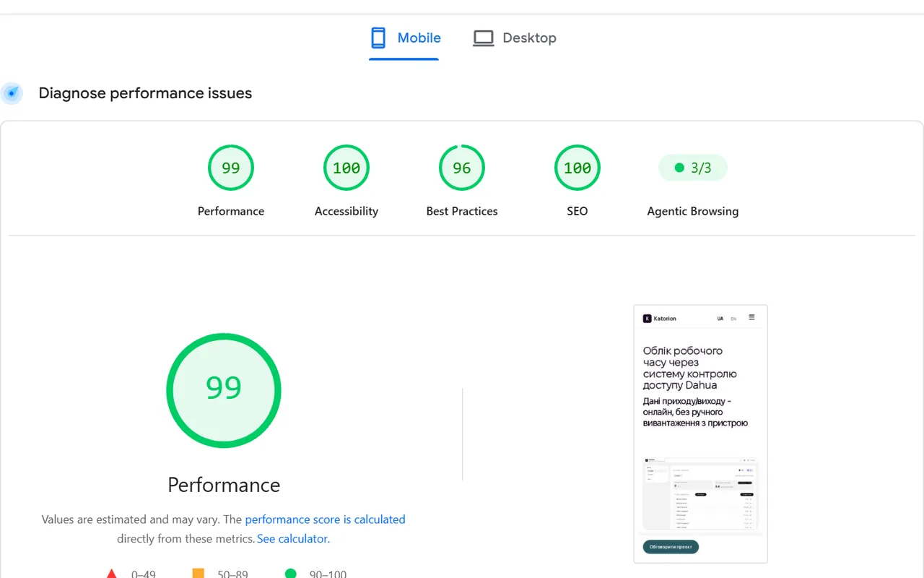Click the UA language option in the preview

[720, 319]
